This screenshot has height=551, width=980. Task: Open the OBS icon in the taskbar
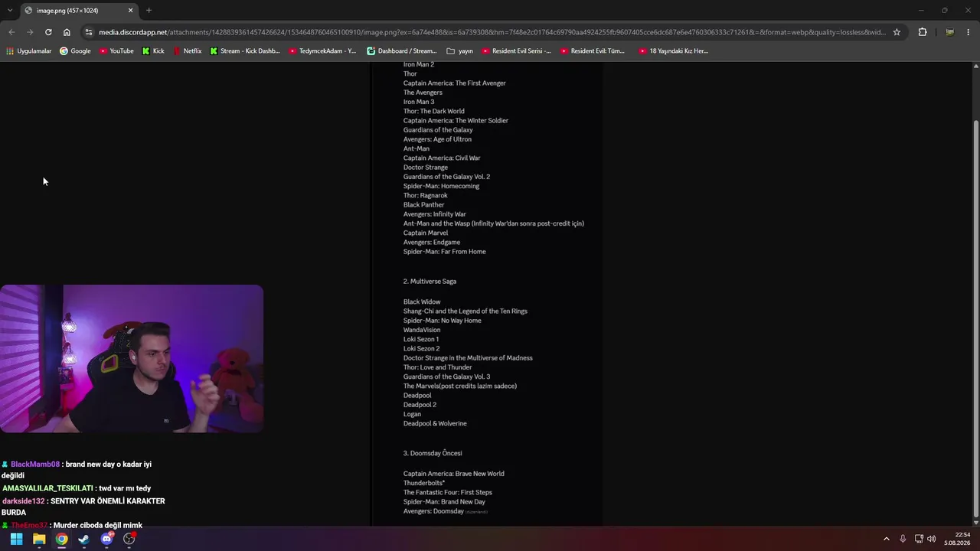(129, 539)
